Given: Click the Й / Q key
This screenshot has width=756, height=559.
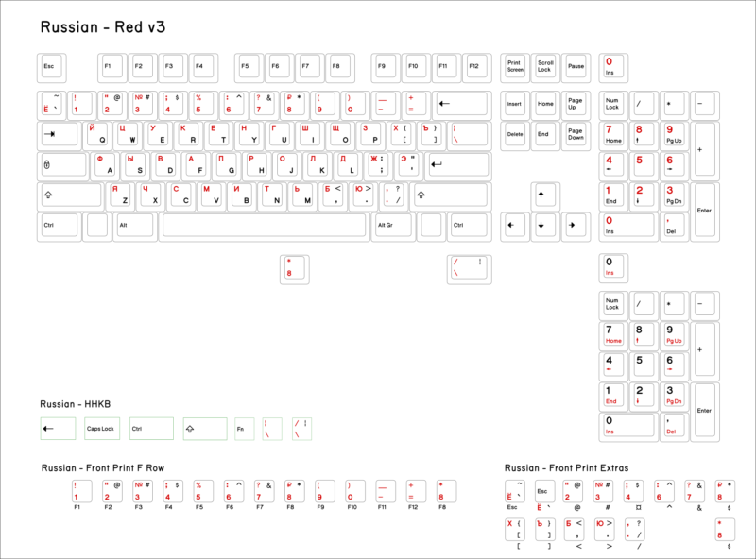Looking at the screenshot, I should (x=97, y=136).
